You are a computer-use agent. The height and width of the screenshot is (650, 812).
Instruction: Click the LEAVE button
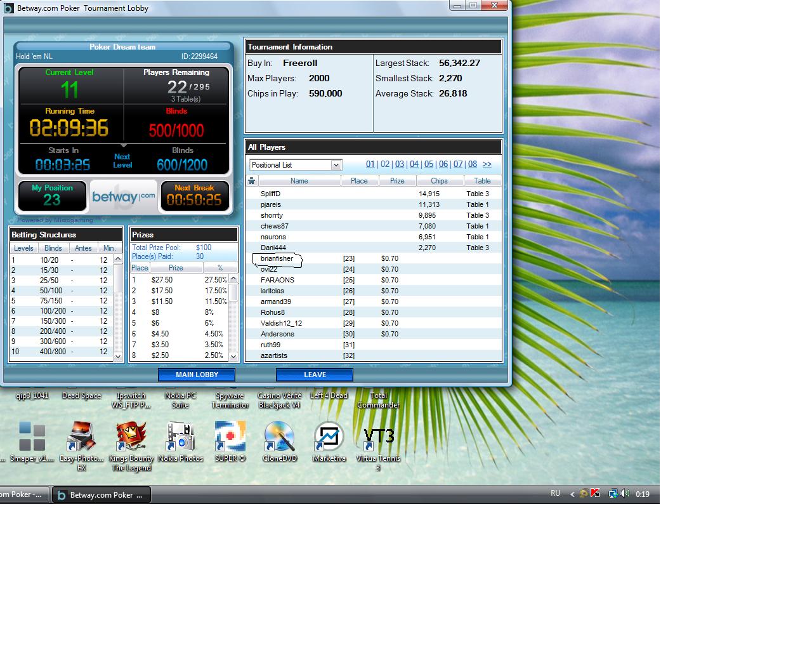315,375
